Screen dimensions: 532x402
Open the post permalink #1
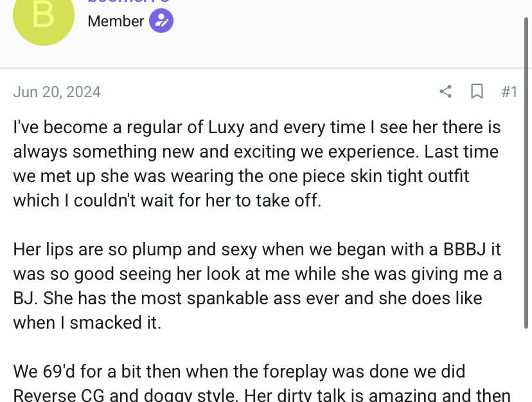coord(509,92)
